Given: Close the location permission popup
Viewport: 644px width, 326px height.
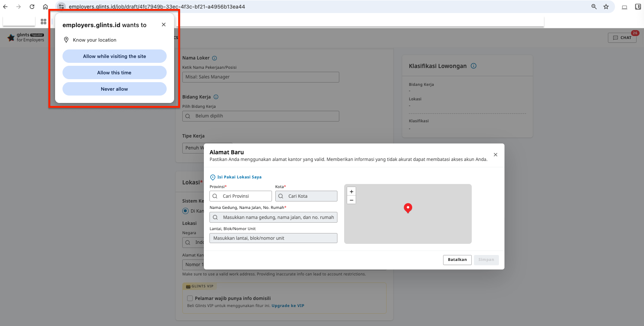Looking at the screenshot, I should coord(164,25).
